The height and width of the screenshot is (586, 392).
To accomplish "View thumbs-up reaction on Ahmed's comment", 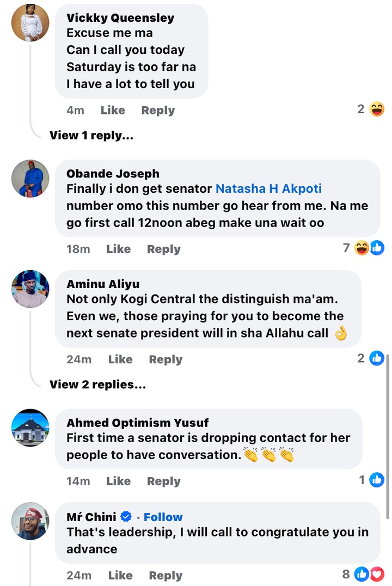I will [376, 480].
